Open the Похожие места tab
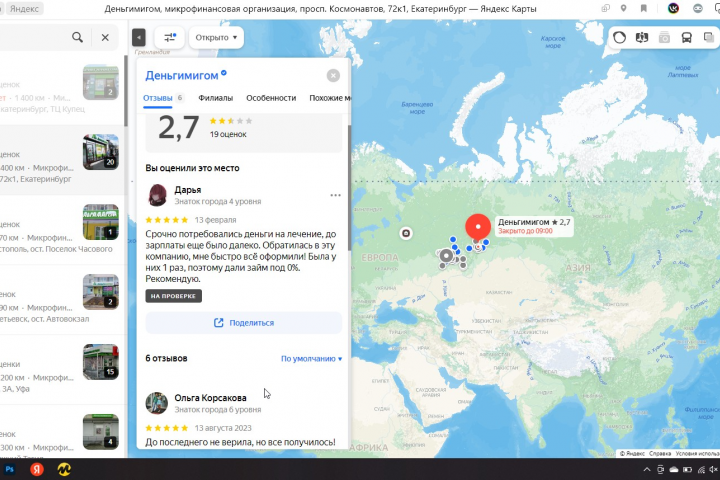This screenshot has height=480, width=720. pyautogui.click(x=330, y=98)
